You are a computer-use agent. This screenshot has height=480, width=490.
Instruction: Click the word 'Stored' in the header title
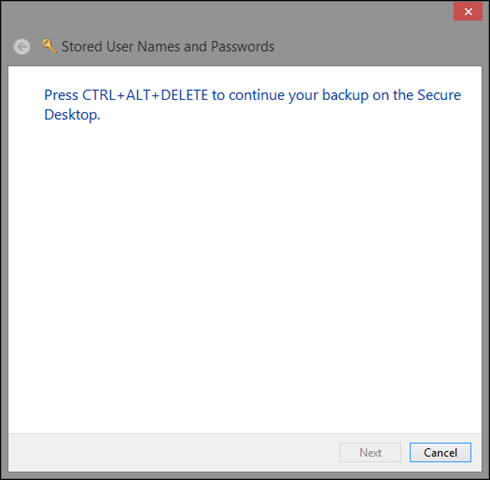82,47
